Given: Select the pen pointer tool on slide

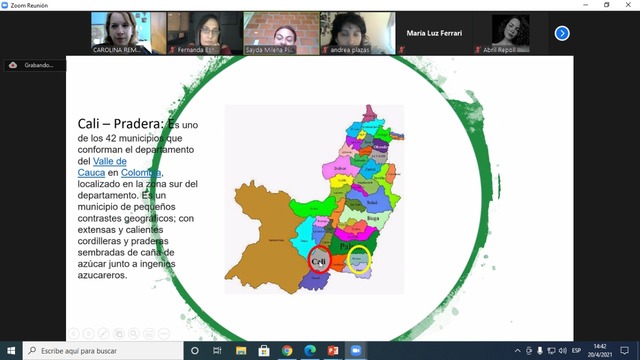Looking at the screenshot, I should coord(104,334).
